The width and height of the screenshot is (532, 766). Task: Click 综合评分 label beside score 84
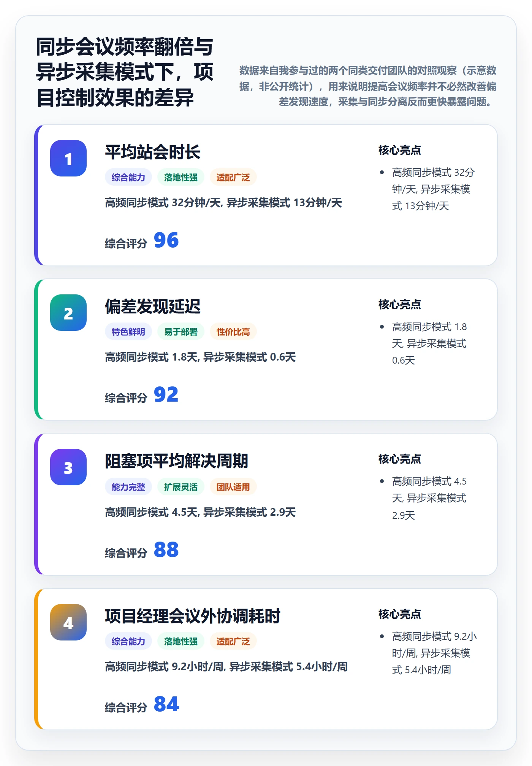(126, 707)
